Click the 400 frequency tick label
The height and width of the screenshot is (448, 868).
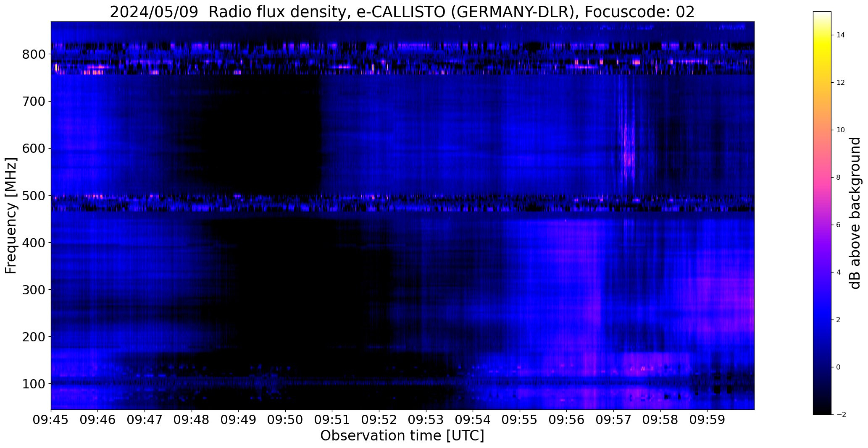point(34,243)
